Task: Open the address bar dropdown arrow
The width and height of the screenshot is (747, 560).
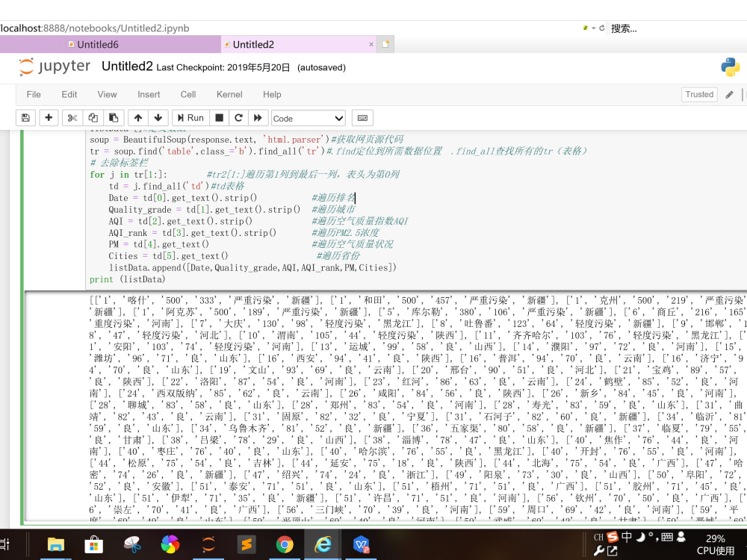Action: pos(594,28)
